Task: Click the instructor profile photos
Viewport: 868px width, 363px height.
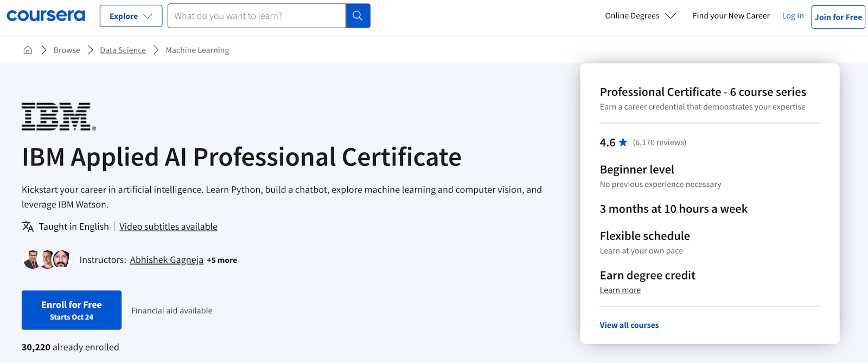Action: tap(47, 260)
